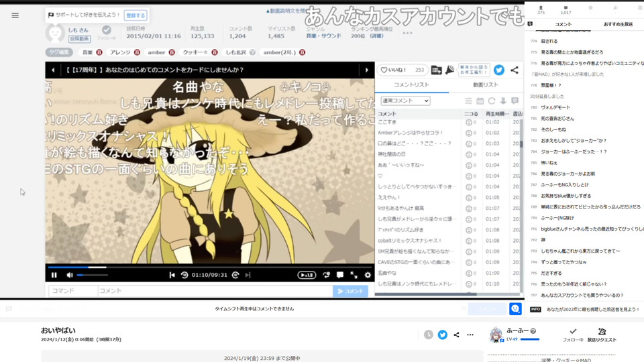Open the megaphone promotion icon
The image size is (644, 362).
tap(449, 70)
